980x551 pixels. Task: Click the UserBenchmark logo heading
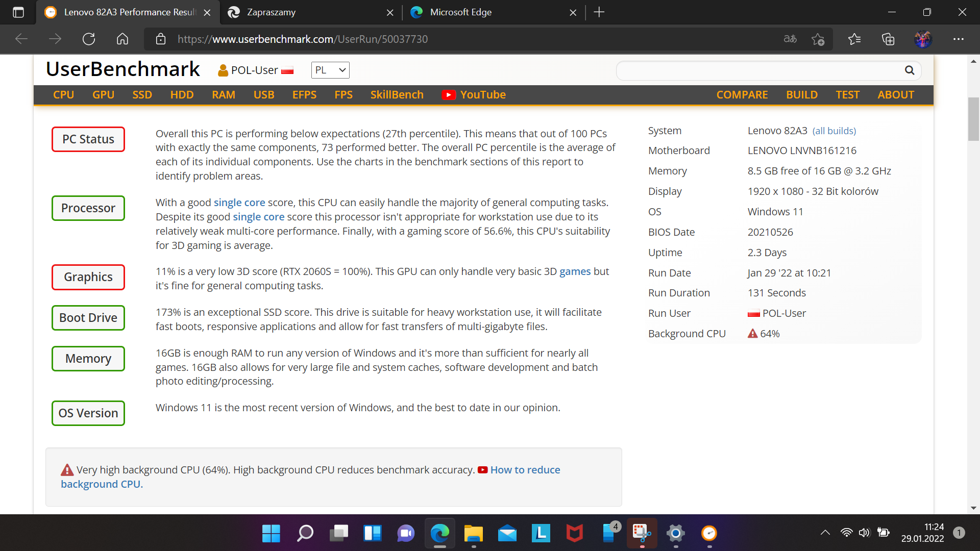[x=123, y=69]
